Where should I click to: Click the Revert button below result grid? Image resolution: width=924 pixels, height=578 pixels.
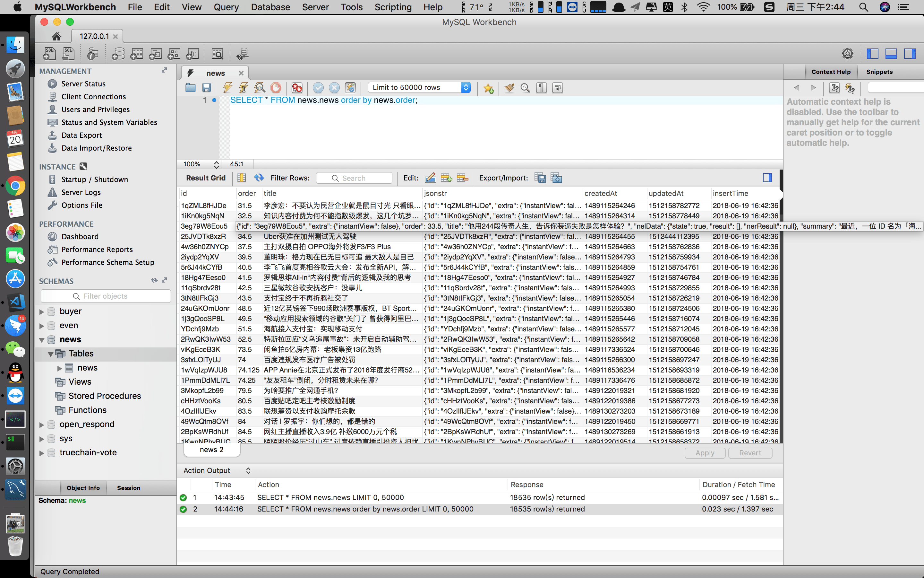tap(750, 453)
